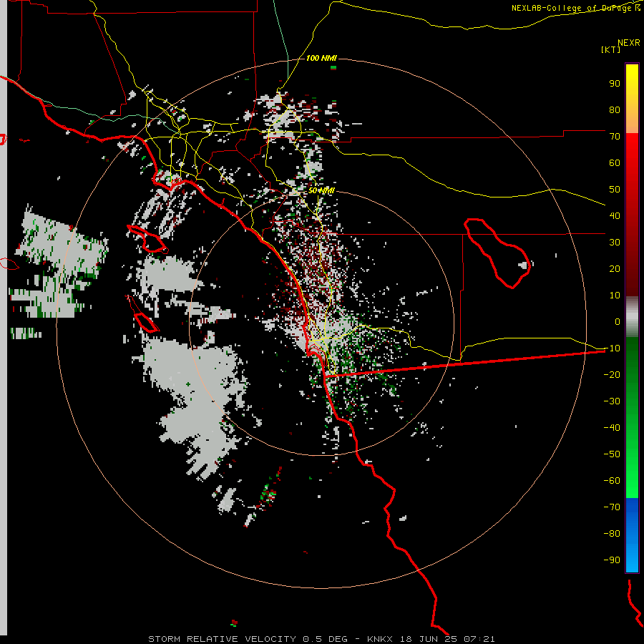This screenshot has width=644, height=644.
Task: Click the "30" positive velocity scale label
Action: tap(615, 243)
